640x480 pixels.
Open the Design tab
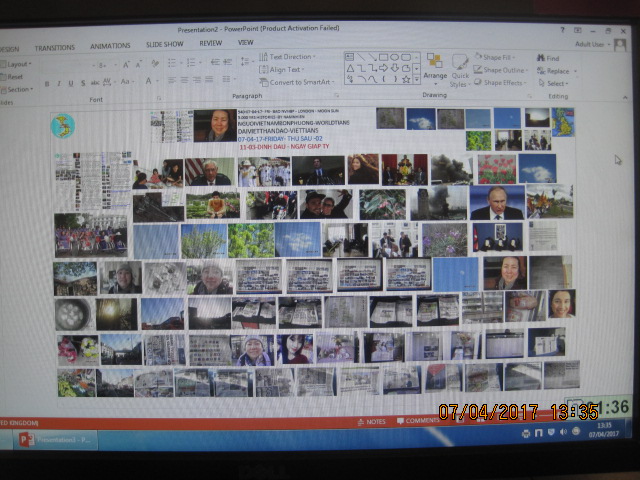point(9,49)
